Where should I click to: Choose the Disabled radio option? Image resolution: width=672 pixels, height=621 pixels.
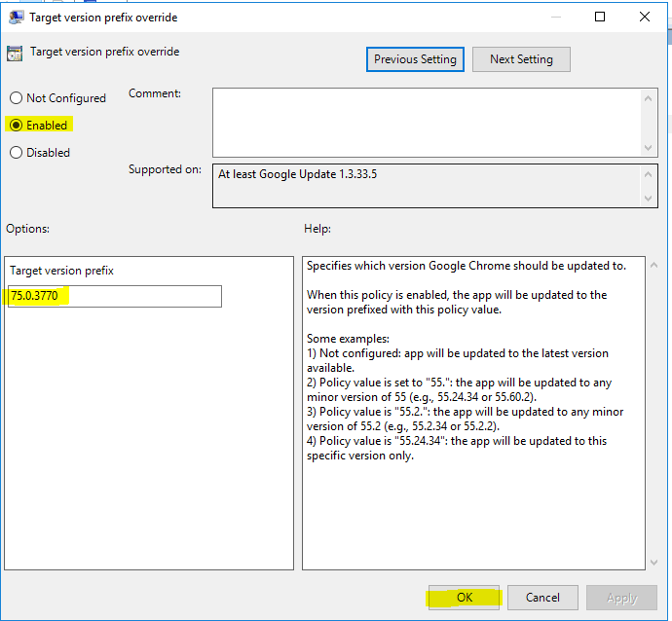[x=16, y=153]
